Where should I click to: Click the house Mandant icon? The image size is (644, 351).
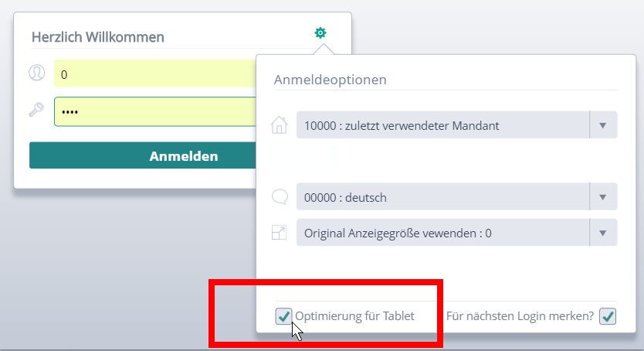(x=280, y=124)
